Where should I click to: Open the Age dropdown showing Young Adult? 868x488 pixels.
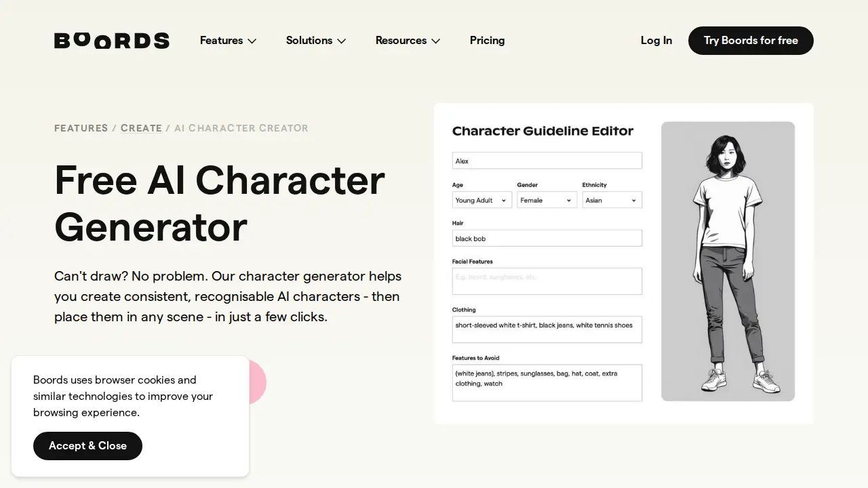(481, 201)
